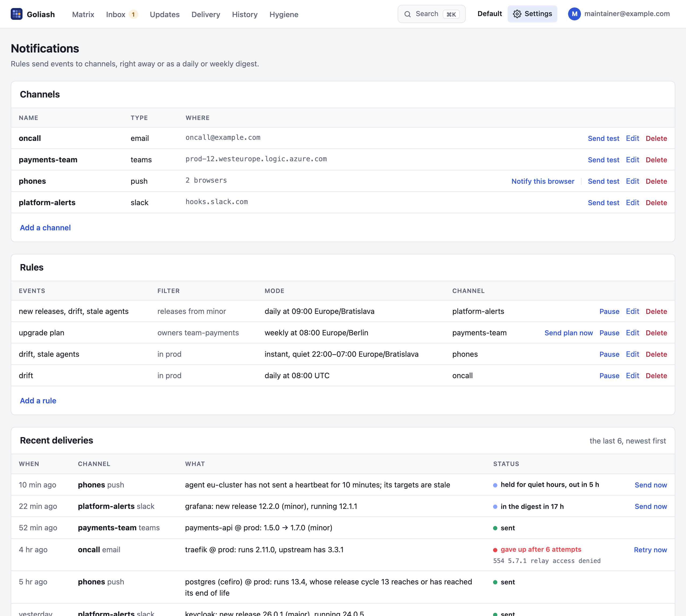Screen dimensions: 686x616
Task: Edit the phones instant rule
Action: click(x=632, y=354)
